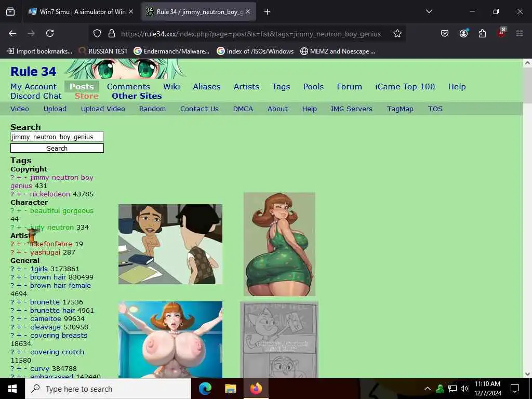This screenshot has height=399, width=532.
Task: Open the DMCA submenu link
Action: pos(243,109)
